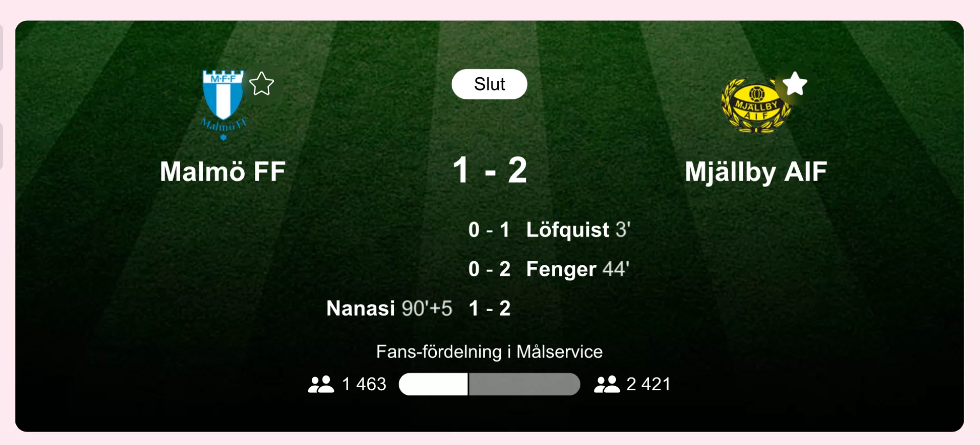This screenshot has height=445, width=980.
Task: Click the 1 463 fan count
Action: [364, 384]
